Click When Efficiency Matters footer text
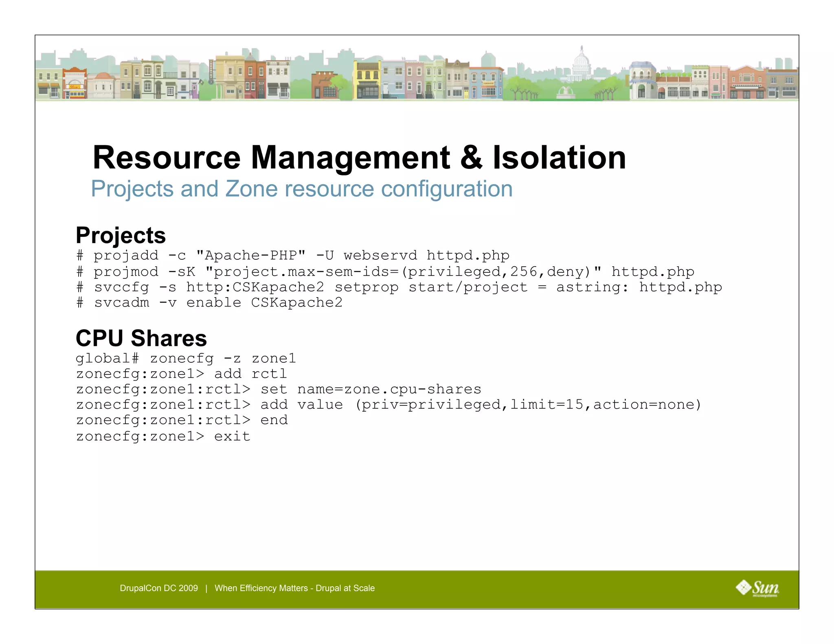This screenshot has height=644, width=834. 294,588
